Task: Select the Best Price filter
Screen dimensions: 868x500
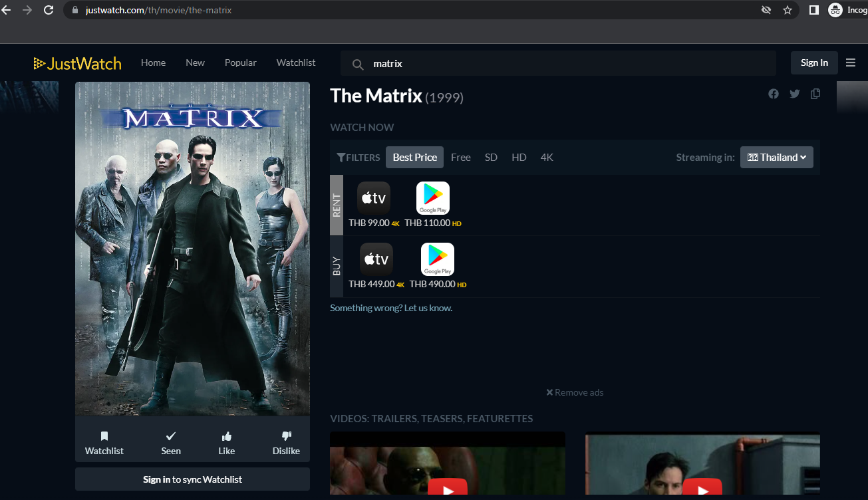Action: coord(415,158)
